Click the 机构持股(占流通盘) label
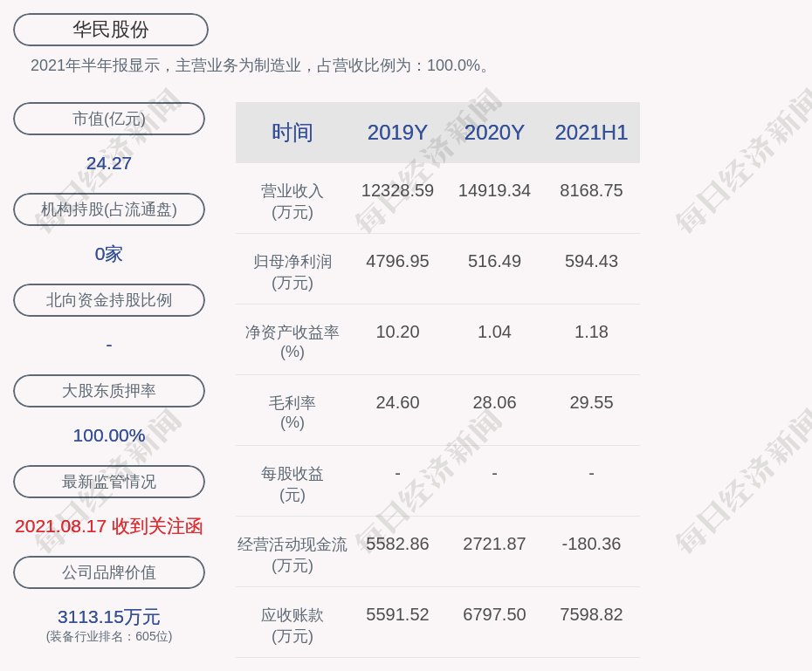The height and width of the screenshot is (671, 812). point(109,209)
